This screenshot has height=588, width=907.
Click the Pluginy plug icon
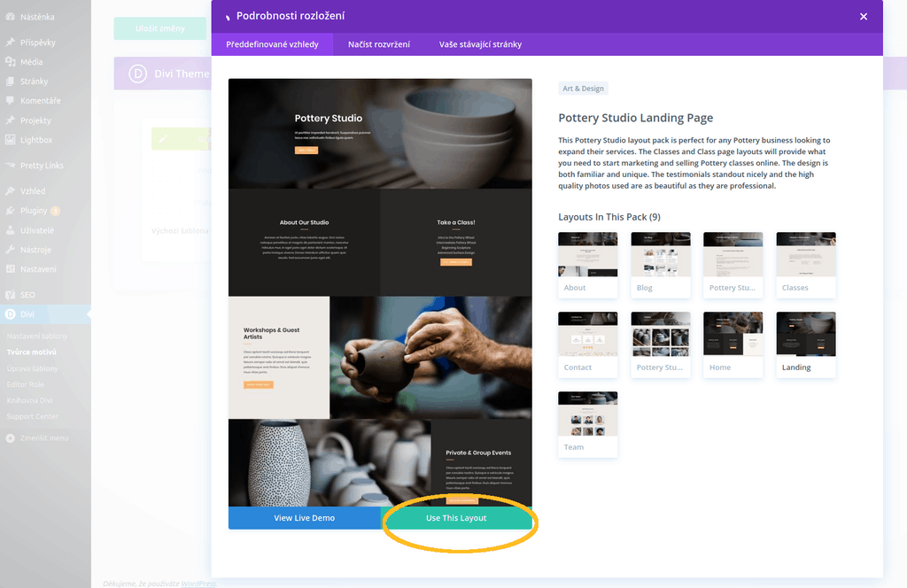11,211
